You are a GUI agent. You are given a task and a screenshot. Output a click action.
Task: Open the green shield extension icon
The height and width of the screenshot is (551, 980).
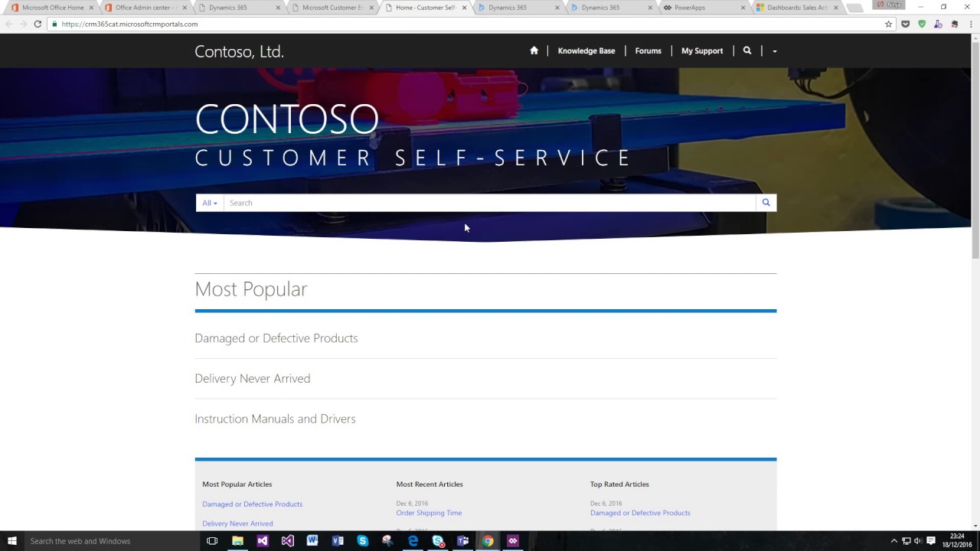tap(922, 24)
